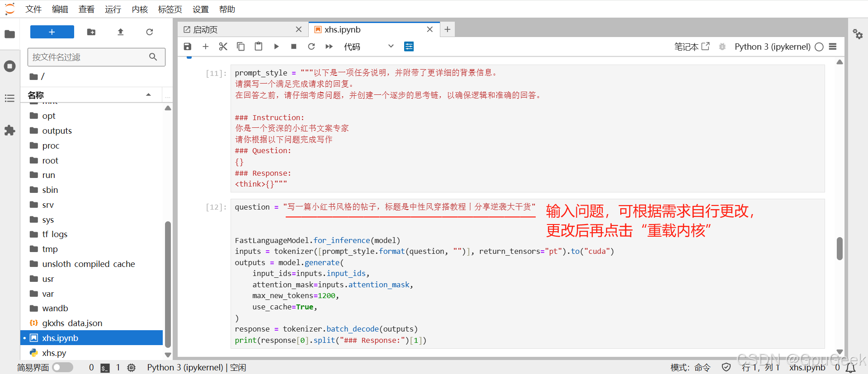The image size is (868, 374).
Task: Open the toolbar hamburger menu icon
Action: point(833,47)
